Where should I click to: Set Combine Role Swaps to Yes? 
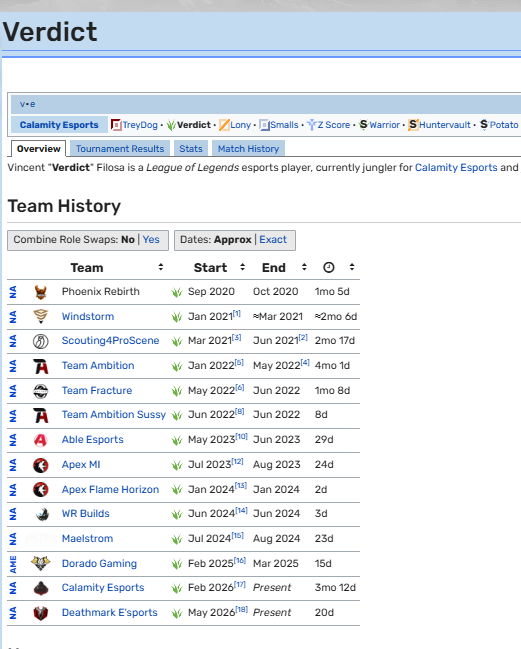151,240
